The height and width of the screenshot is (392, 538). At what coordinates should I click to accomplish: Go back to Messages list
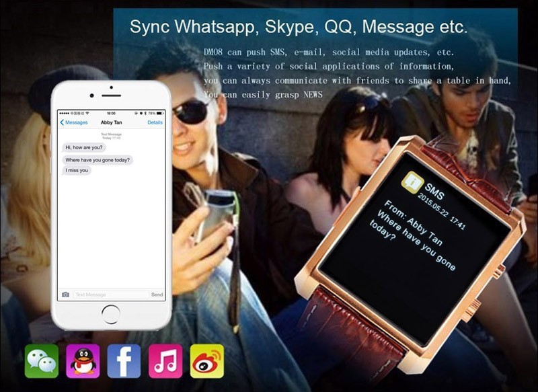74,122
